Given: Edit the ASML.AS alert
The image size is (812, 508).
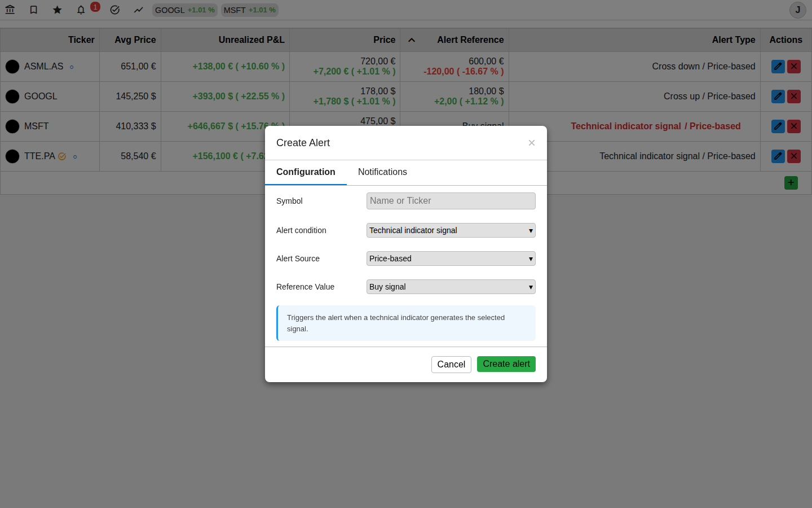Looking at the screenshot, I should click(x=778, y=67).
